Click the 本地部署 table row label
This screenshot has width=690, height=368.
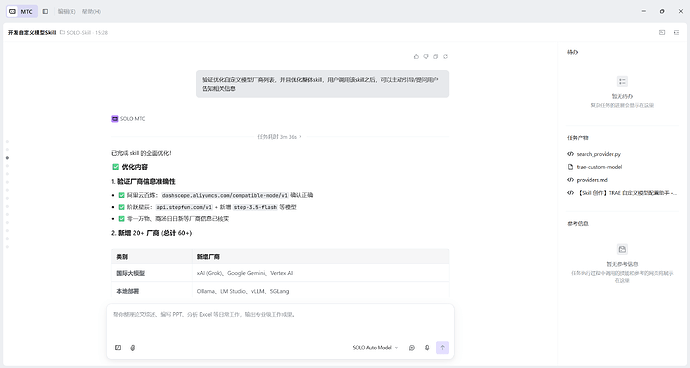tap(128, 291)
